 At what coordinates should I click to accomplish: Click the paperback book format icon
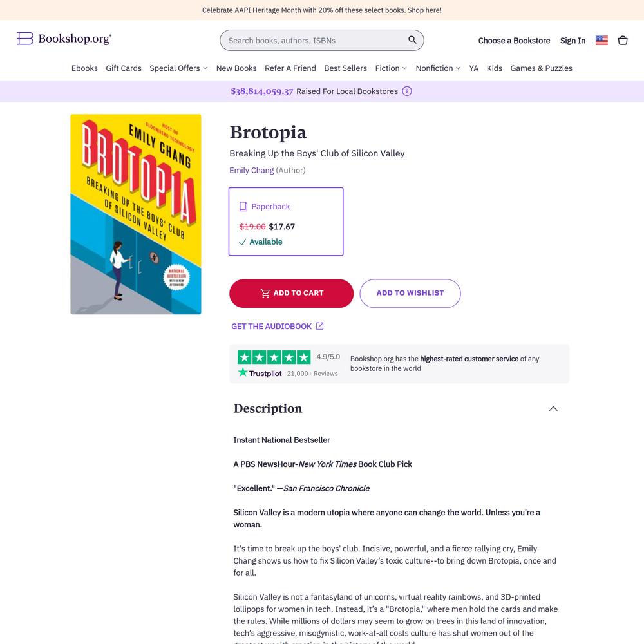[243, 206]
